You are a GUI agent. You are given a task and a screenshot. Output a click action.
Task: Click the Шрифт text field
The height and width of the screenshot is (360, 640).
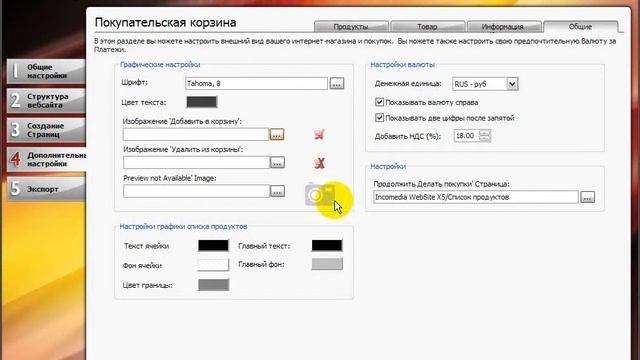(x=256, y=84)
